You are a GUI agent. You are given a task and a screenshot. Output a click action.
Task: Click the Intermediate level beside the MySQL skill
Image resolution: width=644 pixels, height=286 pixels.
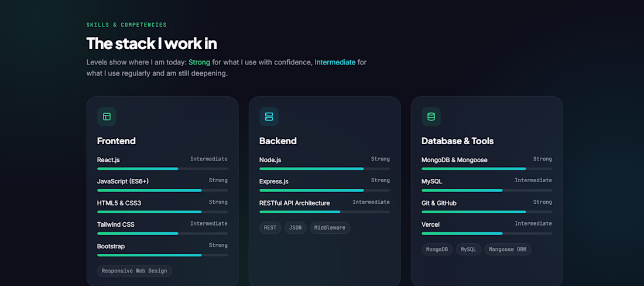[x=533, y=181]
